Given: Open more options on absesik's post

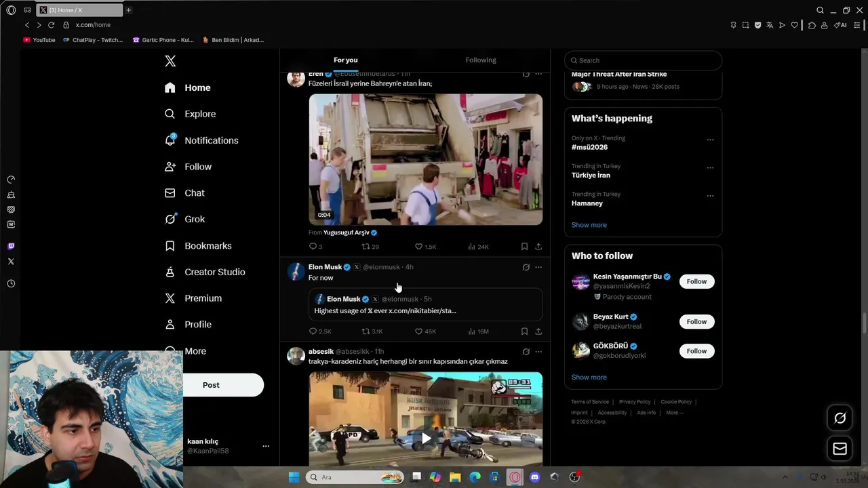Looking at the screenshot, I should click(538, 352).
